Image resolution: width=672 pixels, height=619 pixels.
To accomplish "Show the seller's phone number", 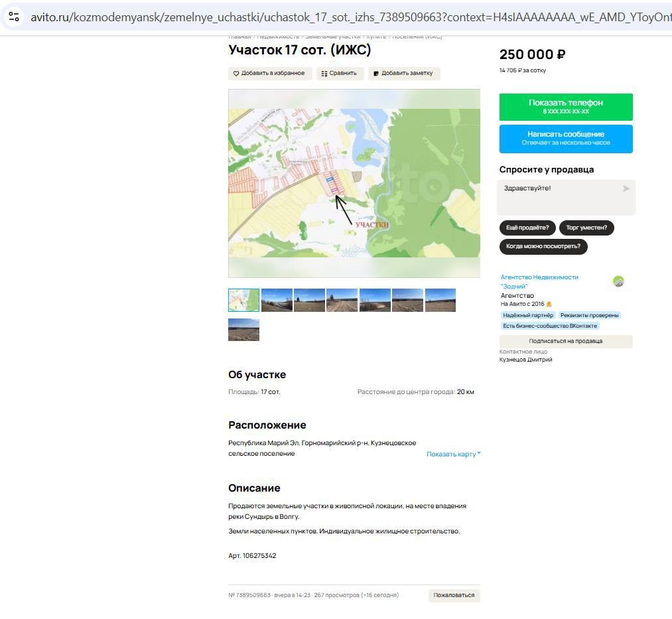I will (x=566, y=107).
